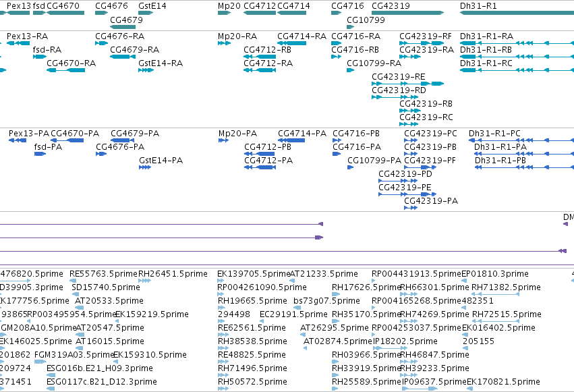Viewport: 574px width, 392px height.
Task: Select the CG4716 gene label
Action: pyautogui.click(x=348, y=6)
